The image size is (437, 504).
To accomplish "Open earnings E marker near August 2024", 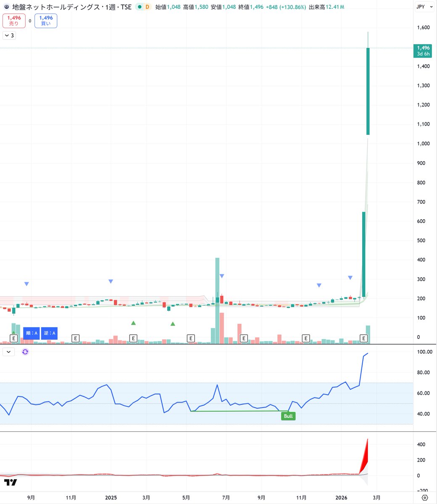I will [14, 338].
